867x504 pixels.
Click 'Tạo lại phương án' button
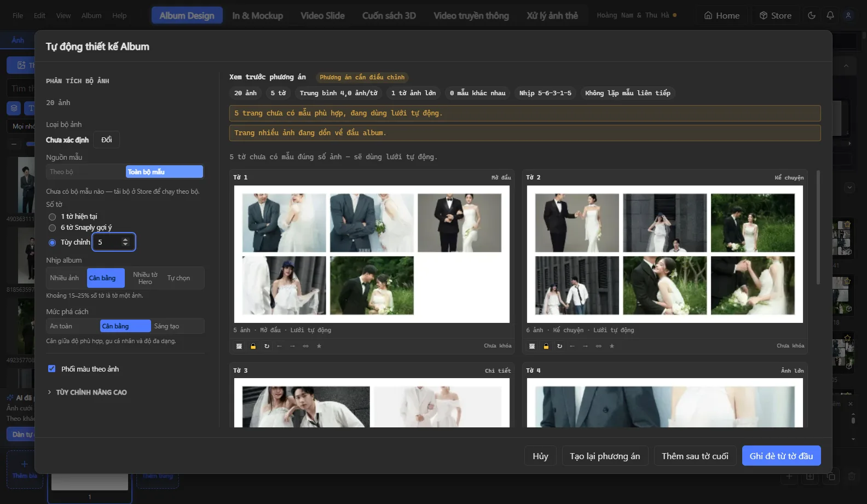tap(605, 456)
